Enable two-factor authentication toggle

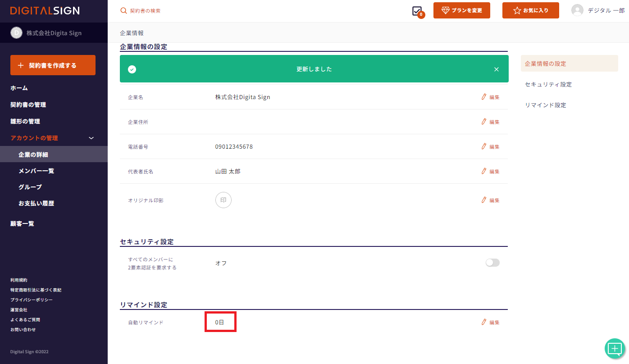[492, 263]
